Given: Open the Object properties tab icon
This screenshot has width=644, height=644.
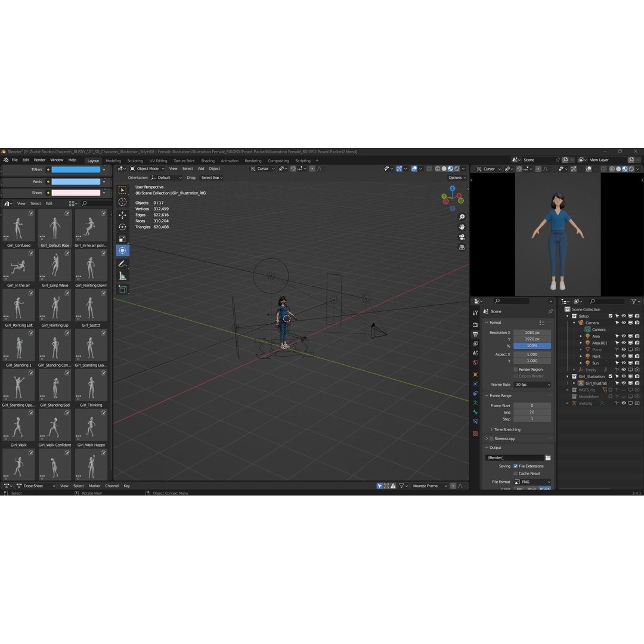Looking at the screenshot, I should tap(476, 374).
